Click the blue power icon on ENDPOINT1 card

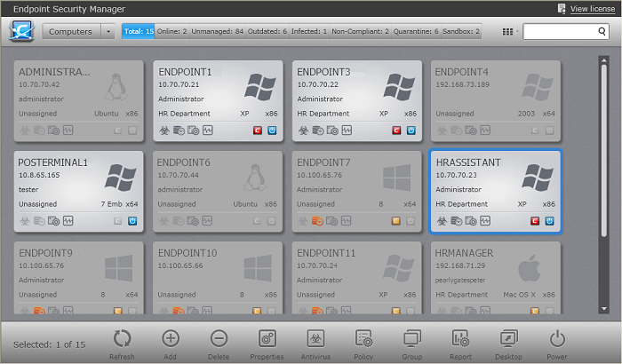[x=272, y=130]
